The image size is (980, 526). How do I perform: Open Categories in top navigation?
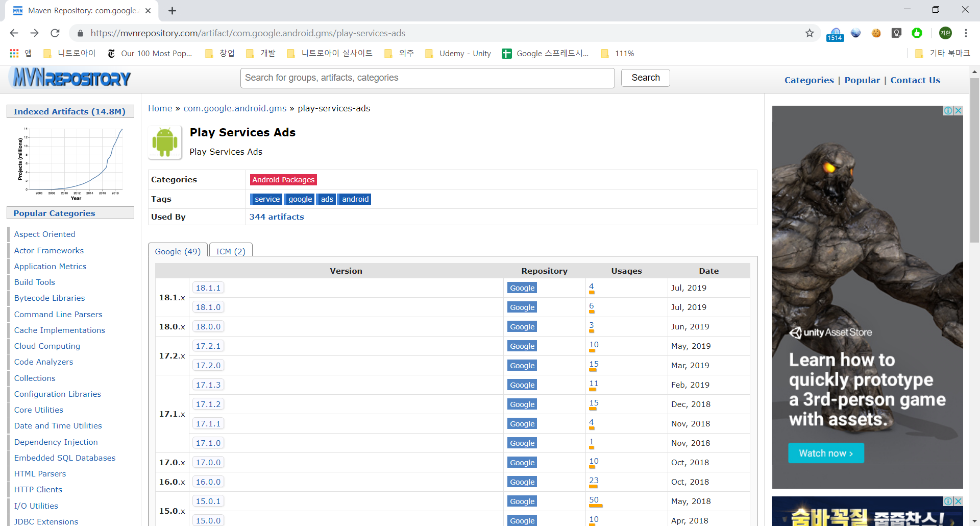(x=809, y=80)
